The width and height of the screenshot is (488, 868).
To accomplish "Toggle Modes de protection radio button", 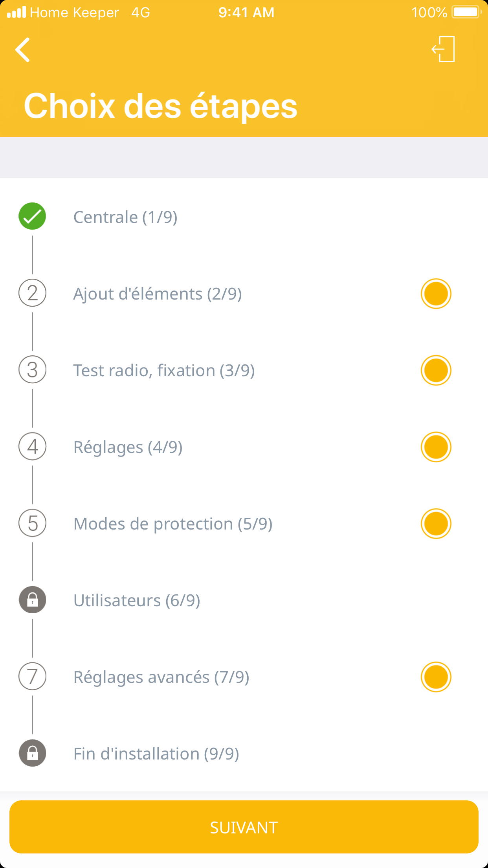I will 436,524.
